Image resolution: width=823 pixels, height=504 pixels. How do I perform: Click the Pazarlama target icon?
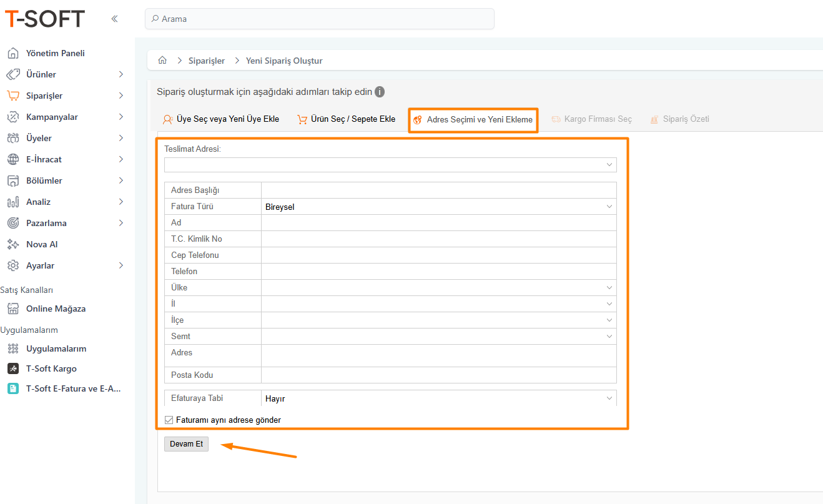13,223
